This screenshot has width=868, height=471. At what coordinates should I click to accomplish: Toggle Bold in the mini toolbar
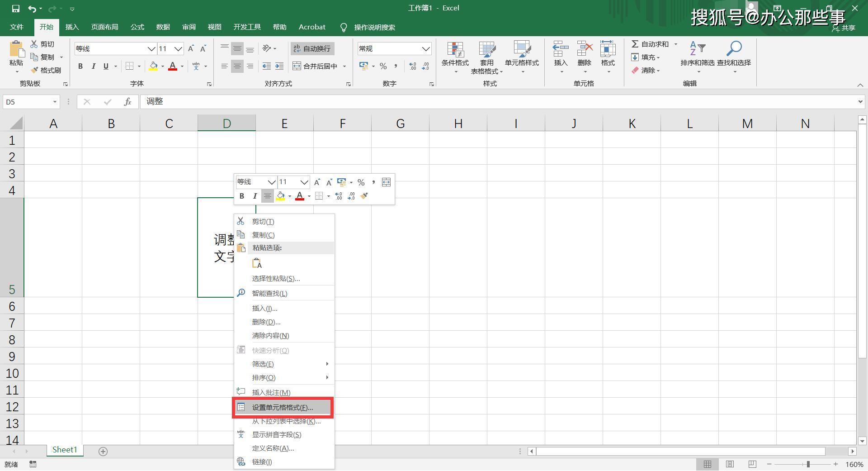click(242, 196)
